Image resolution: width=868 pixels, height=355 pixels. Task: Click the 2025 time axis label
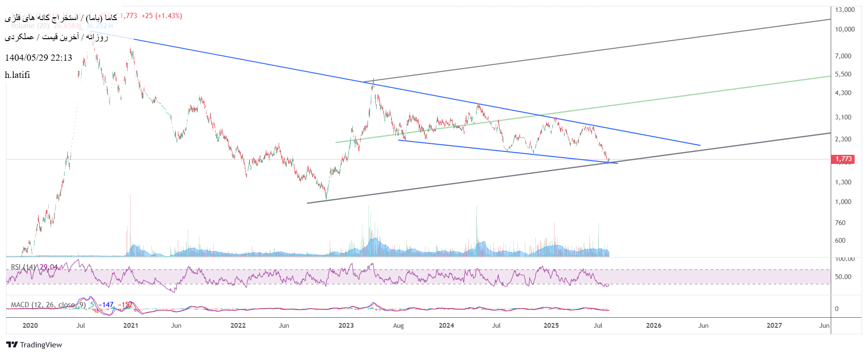[551, 325]
